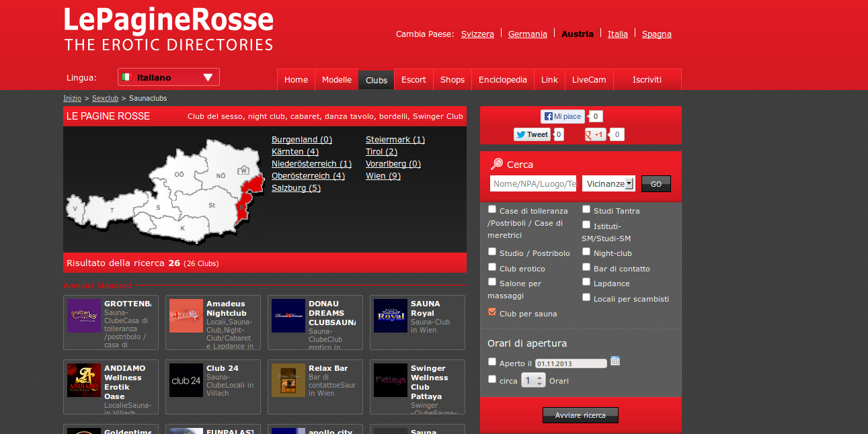Click the Twitter Tweet button
This screenshot has width=868, height=434.
pos(532,134)
